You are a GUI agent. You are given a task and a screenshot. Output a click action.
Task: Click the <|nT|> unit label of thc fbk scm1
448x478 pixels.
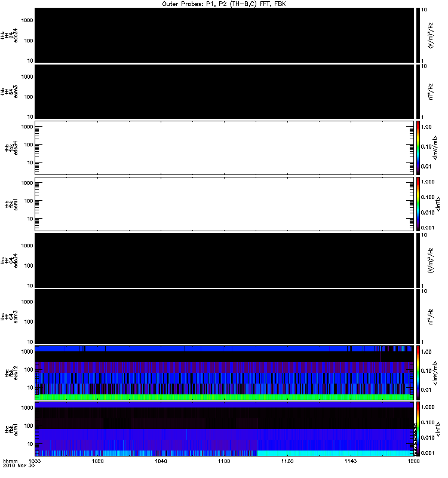coord(438,429)
